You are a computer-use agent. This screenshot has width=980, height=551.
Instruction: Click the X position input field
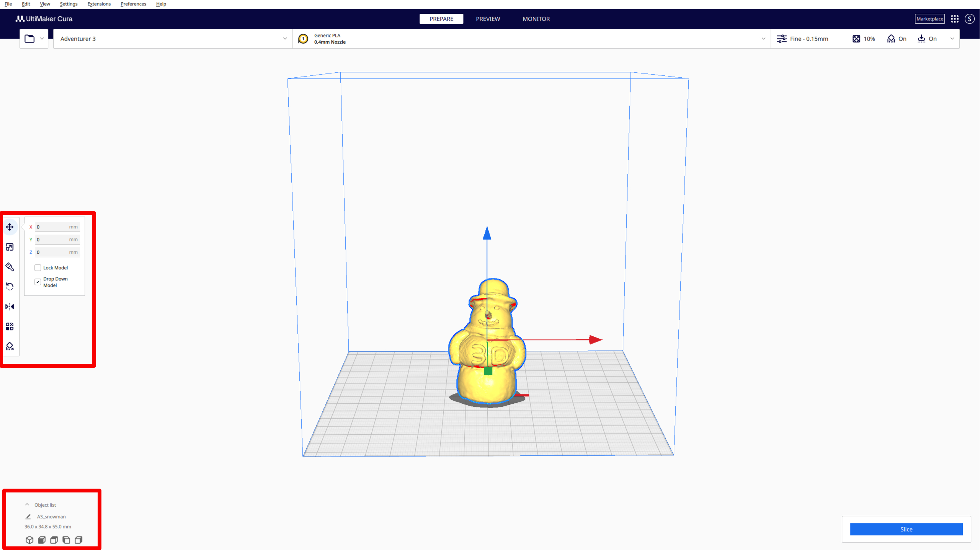pos(57,227)
